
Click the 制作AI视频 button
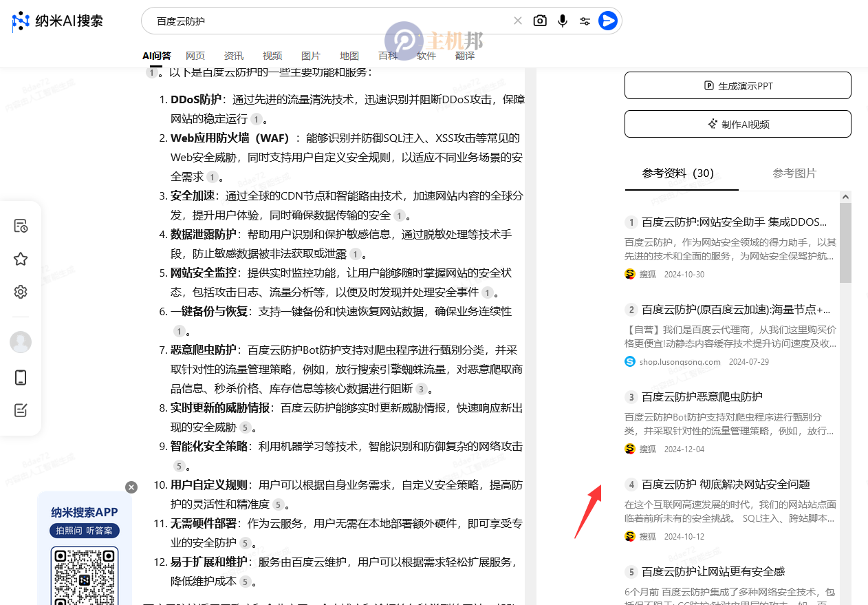click(x=738, y=124)
